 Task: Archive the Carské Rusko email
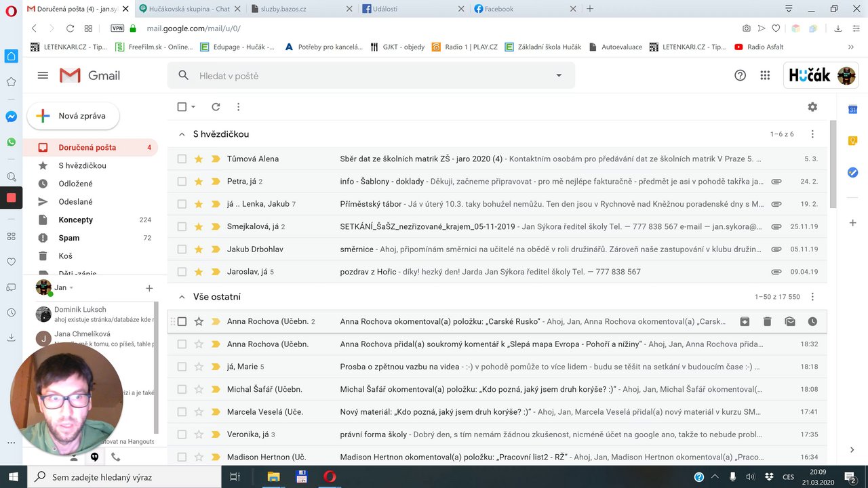point(745,321)
